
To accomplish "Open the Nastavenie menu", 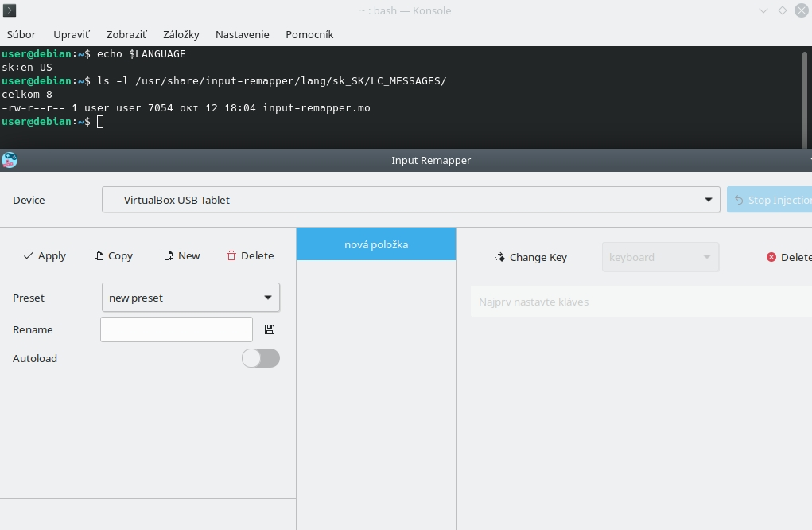I will point(242,34).
